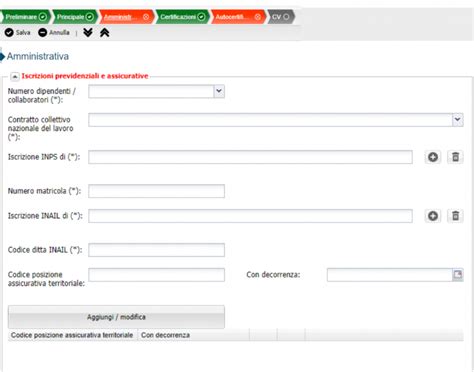Click the Salva checkmark icon

coord(9,33)
